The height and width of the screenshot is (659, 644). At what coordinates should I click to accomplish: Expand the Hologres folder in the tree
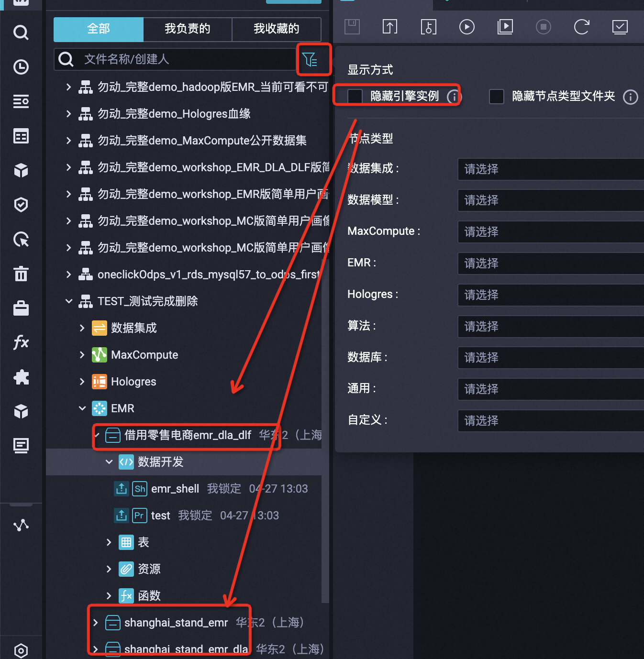point(82,381)
